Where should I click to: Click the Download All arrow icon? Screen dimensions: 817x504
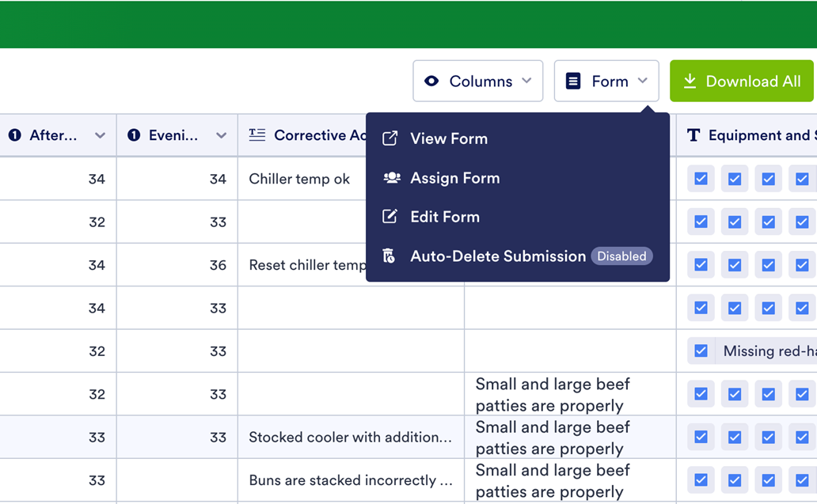(690, 81)
